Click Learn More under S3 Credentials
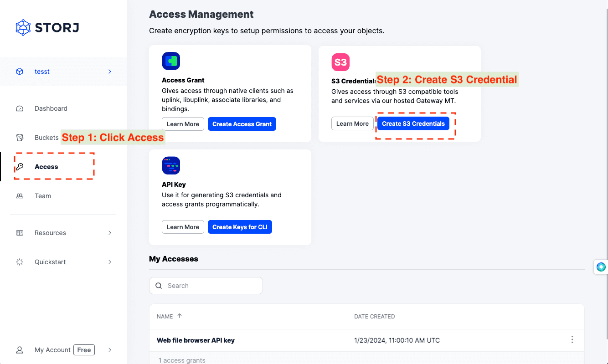Image resolution: width=608 pixels, height=364 pixels. pos(352,123)
